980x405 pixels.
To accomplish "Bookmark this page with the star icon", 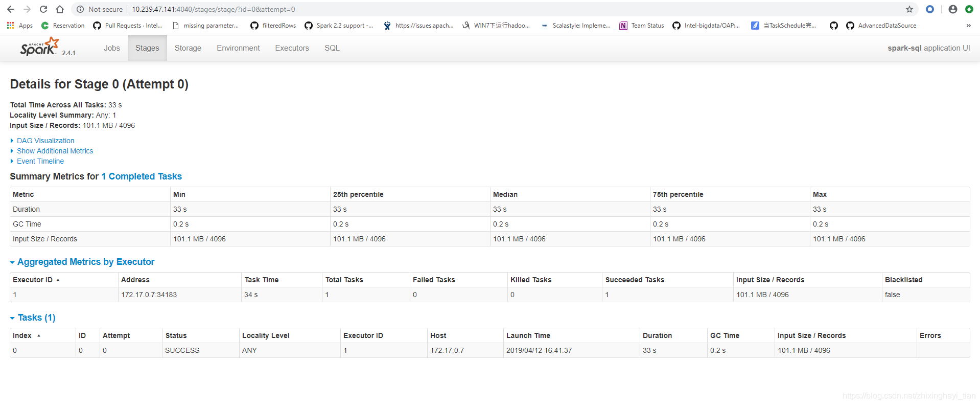I will tap(909, 9).
